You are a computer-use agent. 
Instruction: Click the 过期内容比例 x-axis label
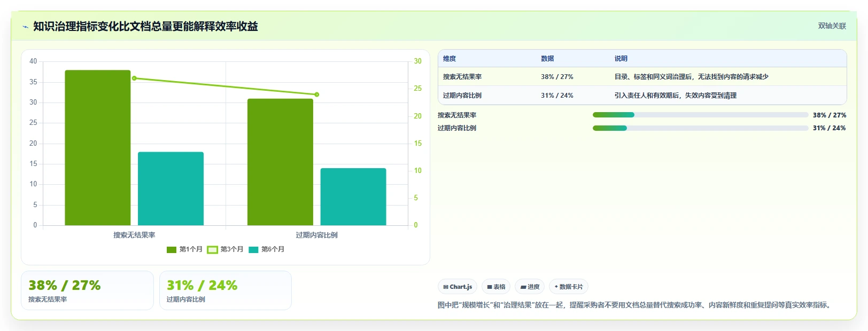(317, 235)
